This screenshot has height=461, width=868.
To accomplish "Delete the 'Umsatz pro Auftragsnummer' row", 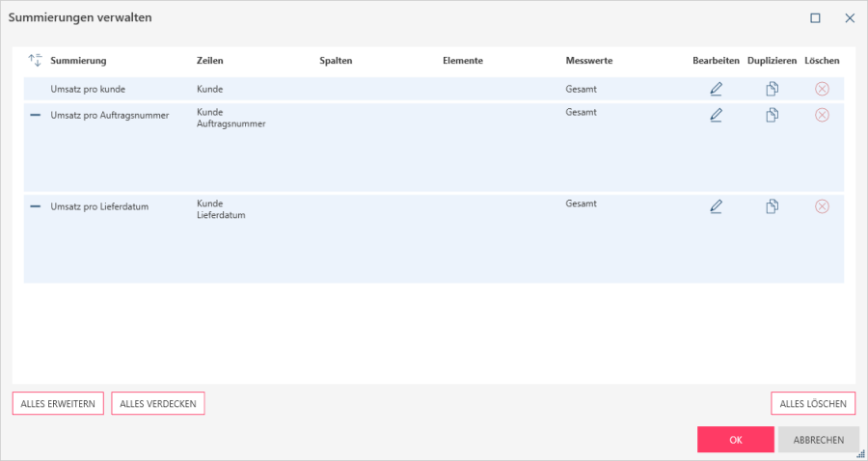I will (x=822, y=115).
